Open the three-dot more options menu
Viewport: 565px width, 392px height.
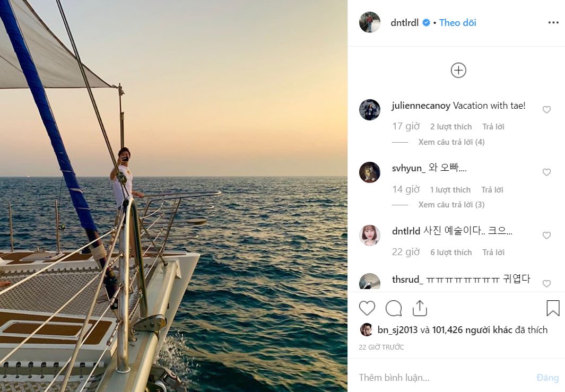tap(553, 23)
